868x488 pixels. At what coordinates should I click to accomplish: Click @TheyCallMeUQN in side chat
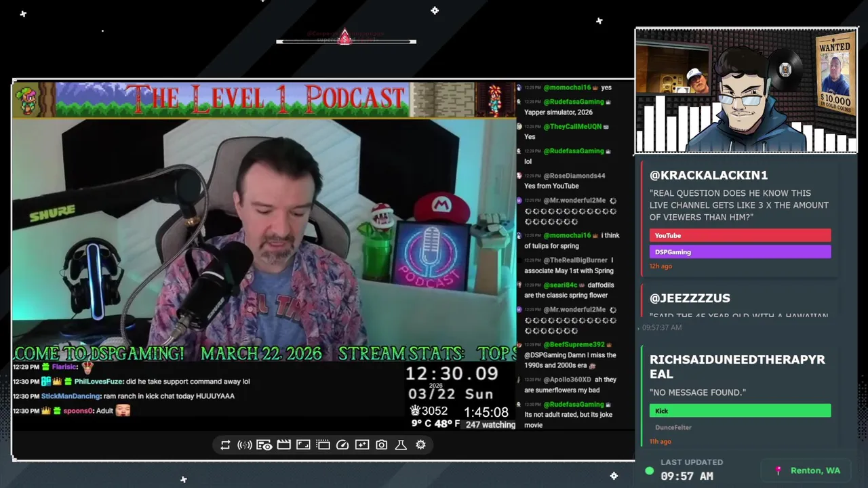(x=572, y=126)
